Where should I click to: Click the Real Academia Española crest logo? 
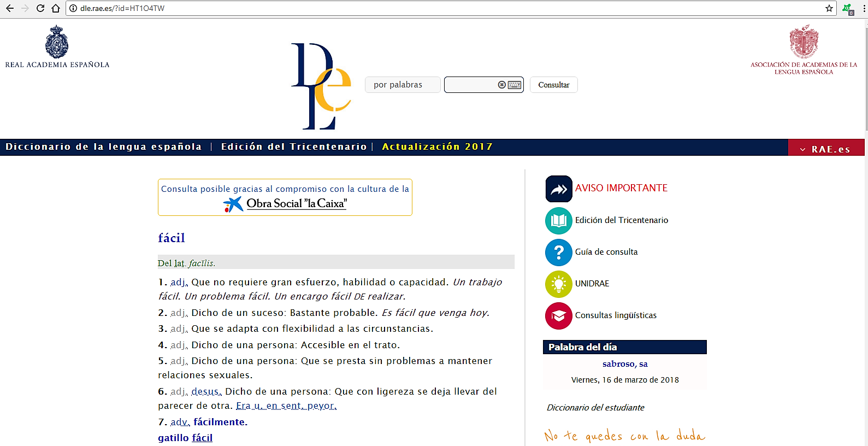click(57, 42)
